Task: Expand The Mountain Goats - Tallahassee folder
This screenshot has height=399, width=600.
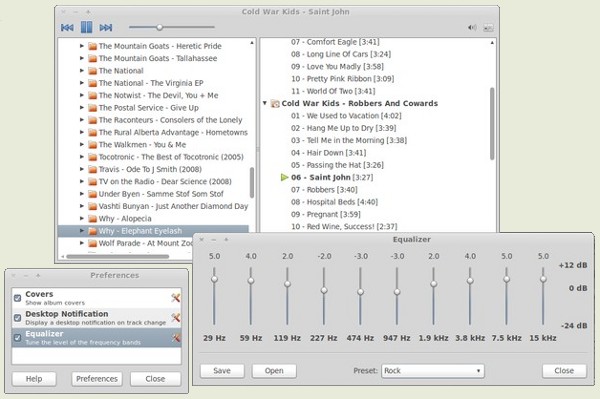Action: click(82, 58)
